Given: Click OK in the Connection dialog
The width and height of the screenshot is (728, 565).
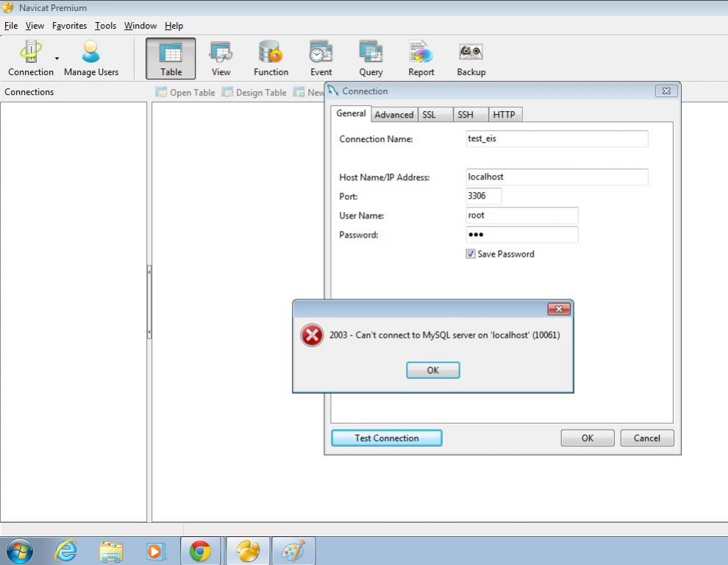Looking at the screenshot, I should (x=588, y=438).
